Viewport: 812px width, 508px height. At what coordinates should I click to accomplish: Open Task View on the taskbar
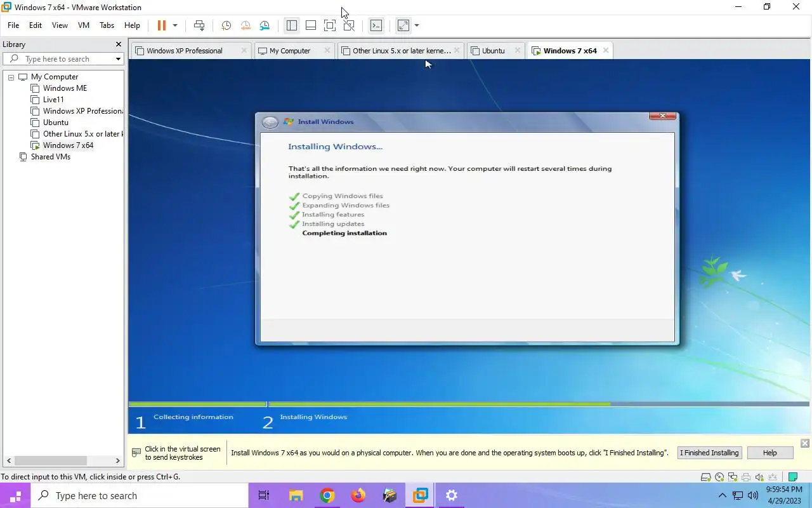264,496
